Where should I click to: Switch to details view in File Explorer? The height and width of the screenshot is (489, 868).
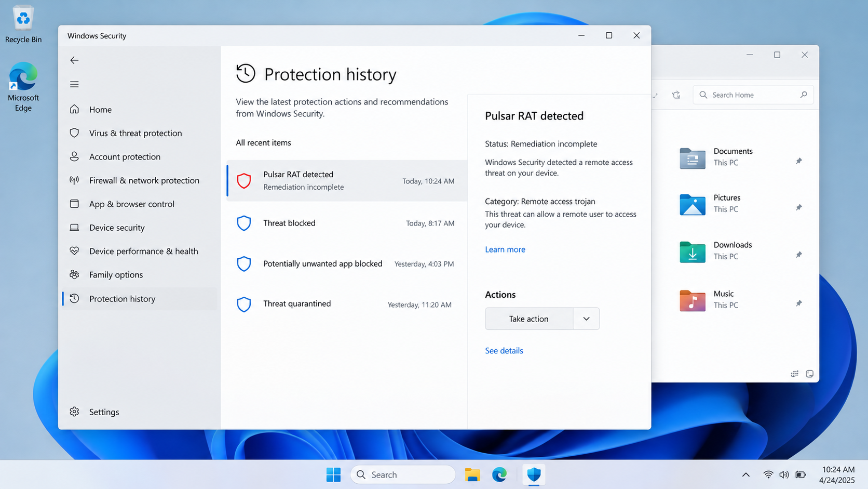(x=795, y=374)
